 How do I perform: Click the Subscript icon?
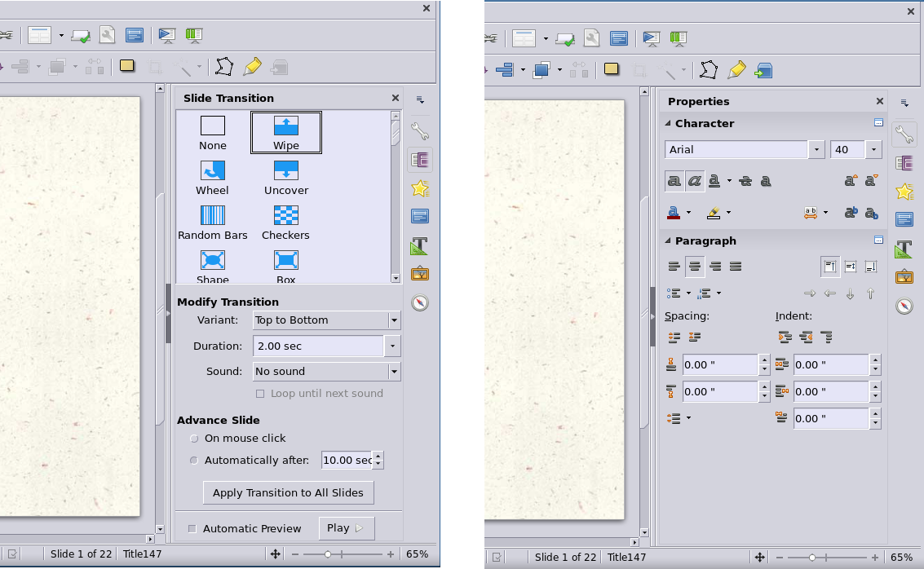871,213
